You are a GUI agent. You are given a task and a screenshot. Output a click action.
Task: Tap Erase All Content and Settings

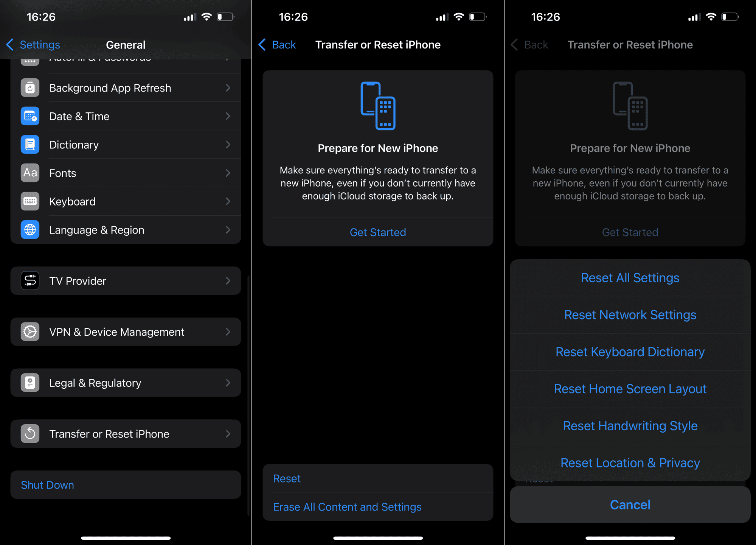tap(347, 507)
